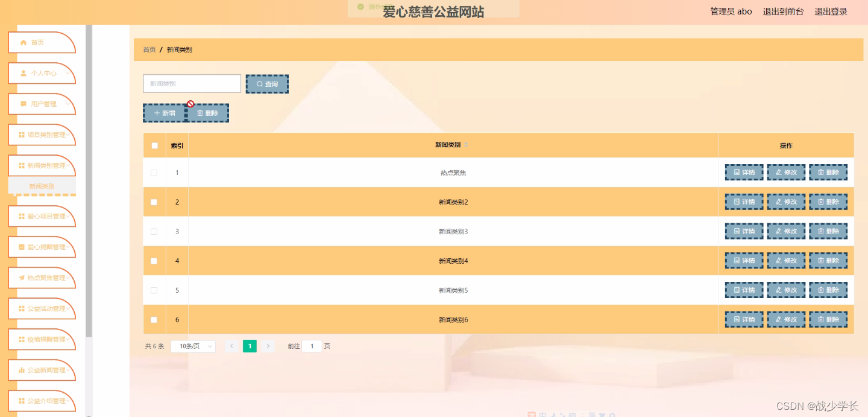This screenshot has width=868, height=417.
Task: Click the previous page arrow
Action: tap(231, 346)
